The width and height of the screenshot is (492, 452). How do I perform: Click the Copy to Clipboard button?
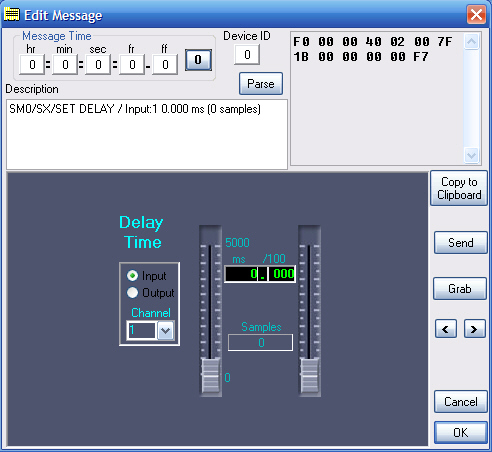coord(459,188)
